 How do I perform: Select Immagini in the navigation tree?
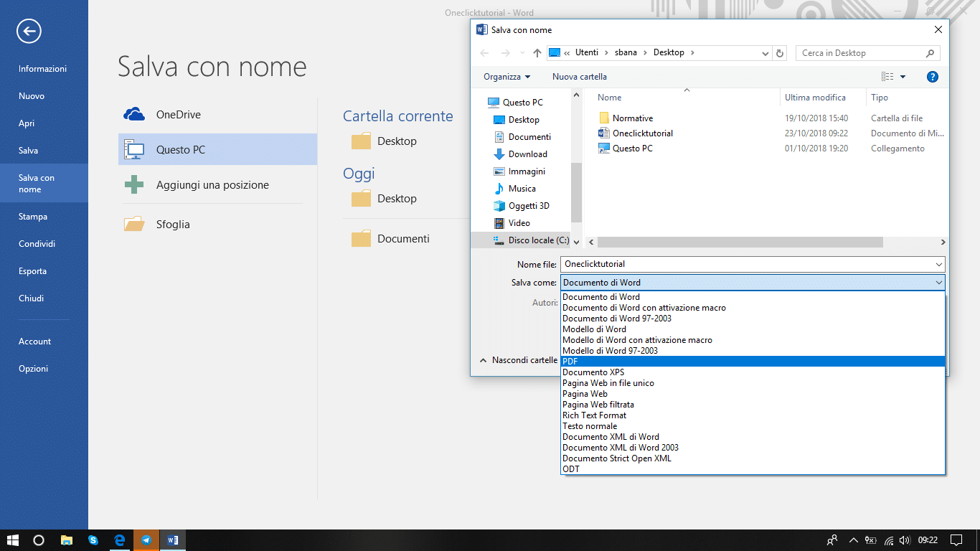[x=519, y=171]
